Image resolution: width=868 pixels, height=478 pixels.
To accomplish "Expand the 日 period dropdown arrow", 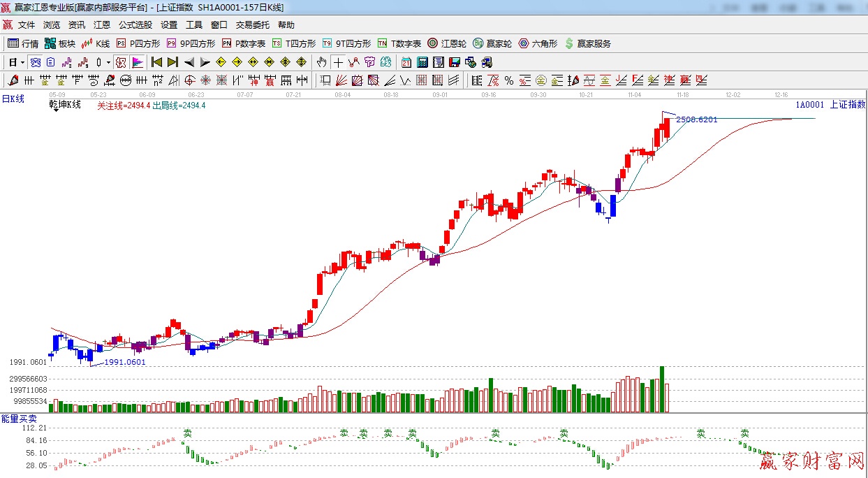I will (x=22, y=62).
